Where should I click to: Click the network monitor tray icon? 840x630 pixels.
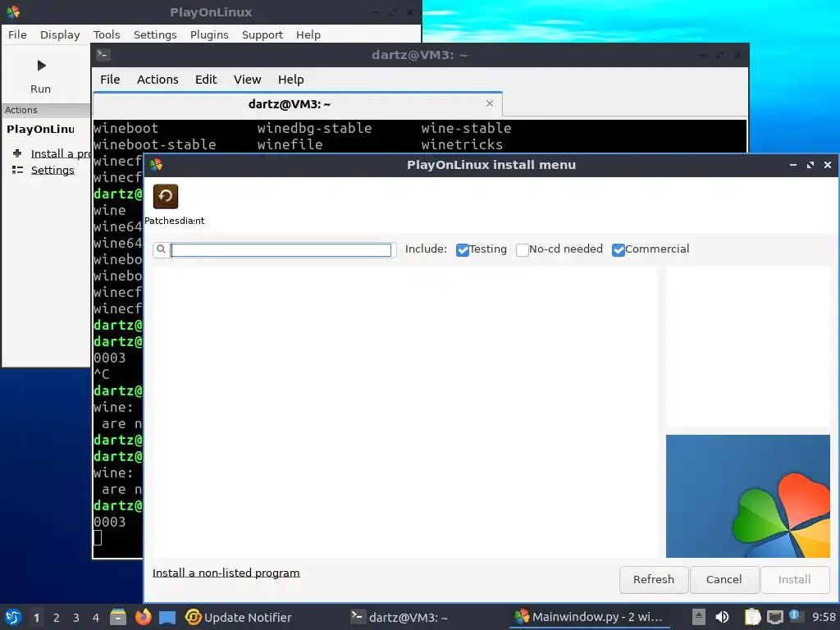tap(774, 617)
